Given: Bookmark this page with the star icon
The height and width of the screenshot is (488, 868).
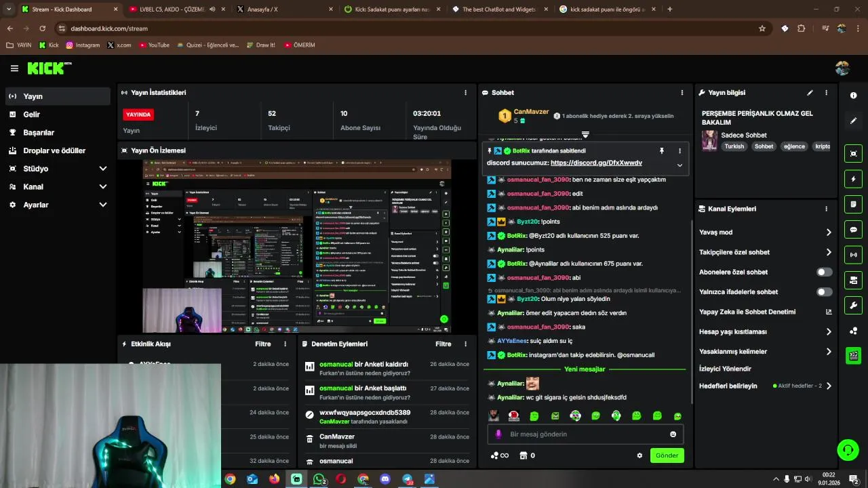Looking at the screenshot, I should coord(762,28).
